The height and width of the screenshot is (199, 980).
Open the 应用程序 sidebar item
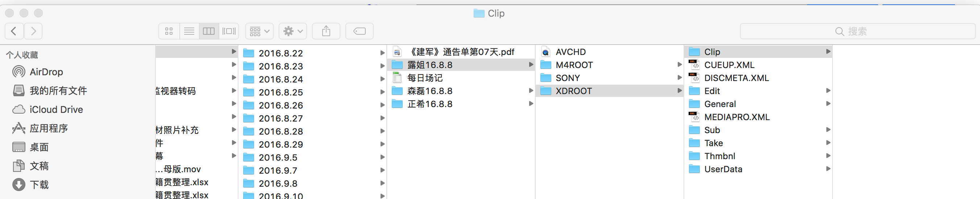pyautogui.click(x=49, y=128)
